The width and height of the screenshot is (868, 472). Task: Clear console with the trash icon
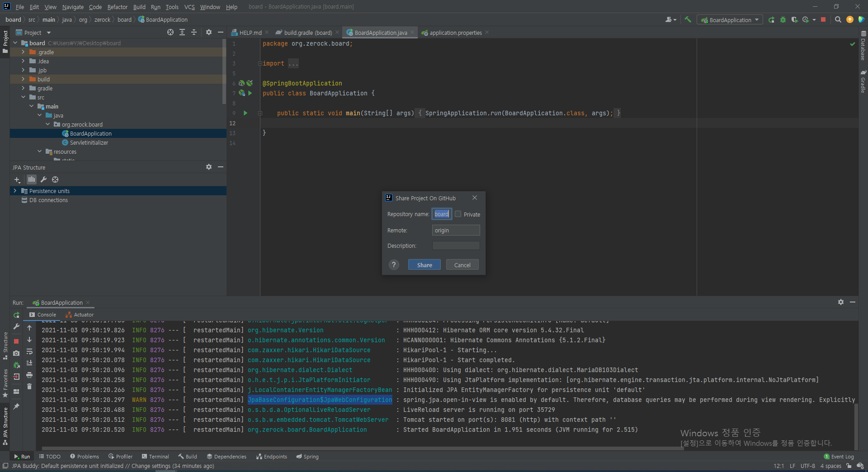[x=29, y=387]
